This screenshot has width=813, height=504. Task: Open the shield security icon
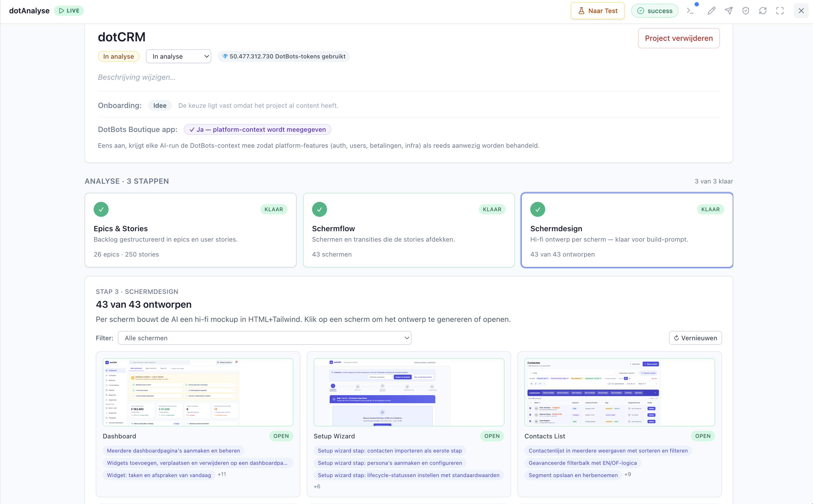746,11
